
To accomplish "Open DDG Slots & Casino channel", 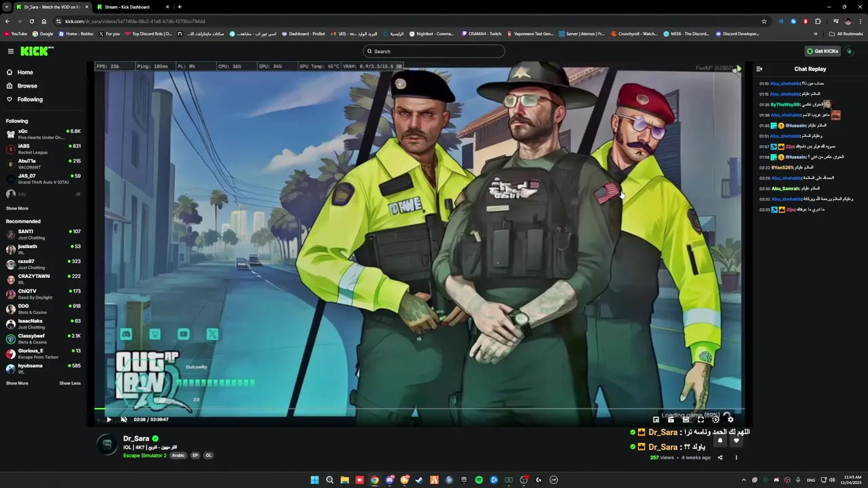I will pyautogui.click(x=43, y=309).
